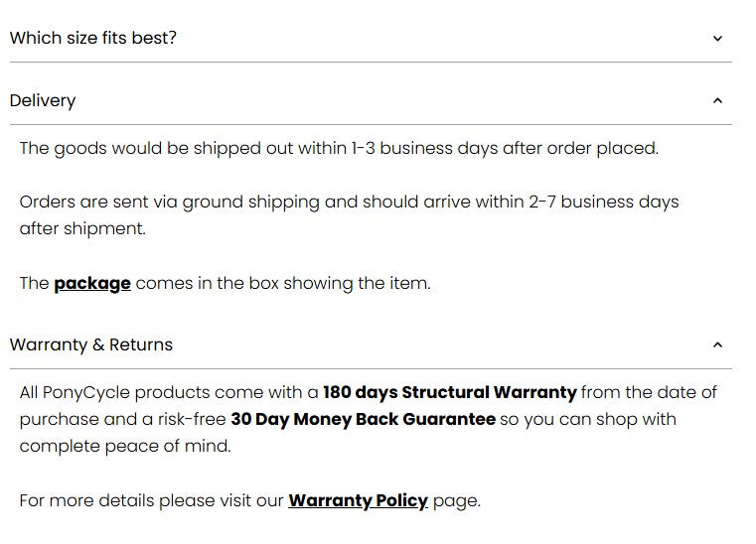Click the 'after shipment.' text line
The width and height of the screenshot is (756, 544).
pyautogui.click(x=82, y=229)
